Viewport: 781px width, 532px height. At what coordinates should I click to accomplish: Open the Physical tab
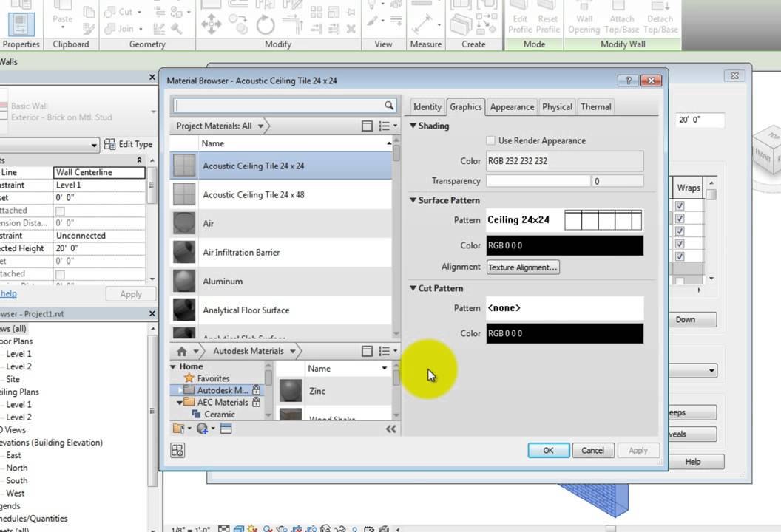pos(557,107)
